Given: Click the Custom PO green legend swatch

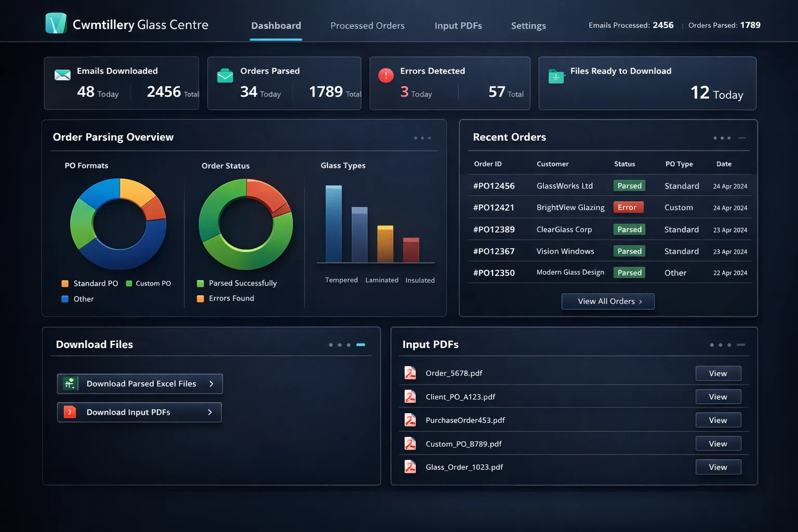Looking at the screenshot, I should coord(129,284).
